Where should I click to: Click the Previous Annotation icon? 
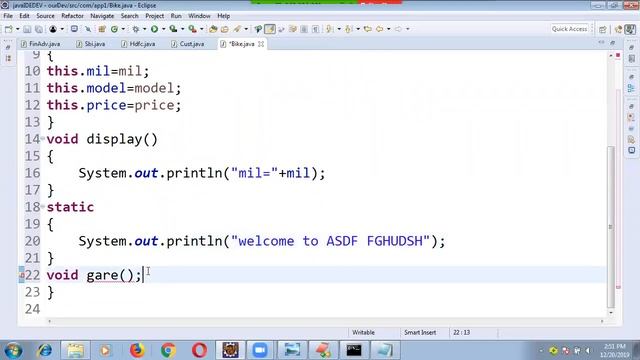click(x=348, y=29)
